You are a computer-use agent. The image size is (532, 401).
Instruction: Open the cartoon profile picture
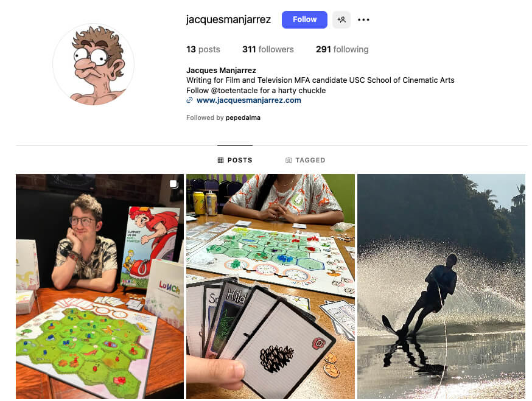pyautogui.click(x=93, y=64)
